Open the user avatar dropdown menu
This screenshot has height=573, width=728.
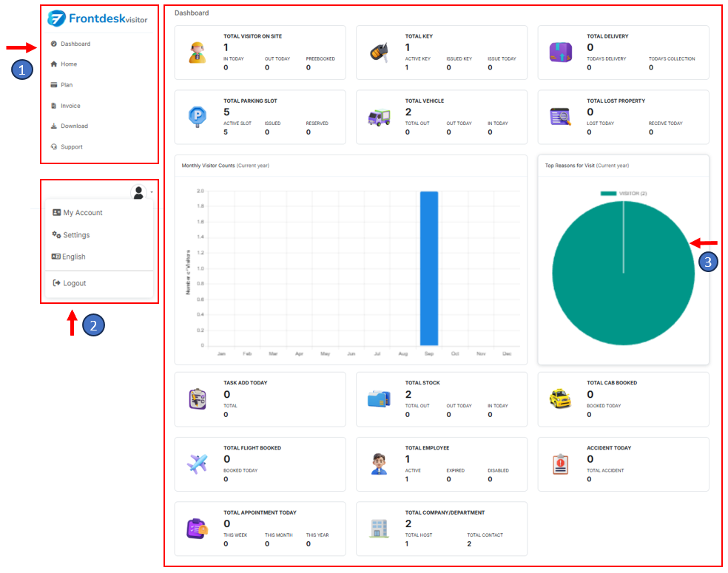coord(139,193)
